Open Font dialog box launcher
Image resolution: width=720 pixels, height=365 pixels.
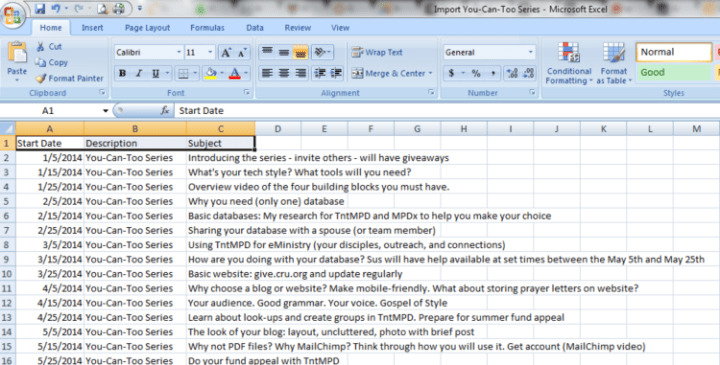[247, 93]
